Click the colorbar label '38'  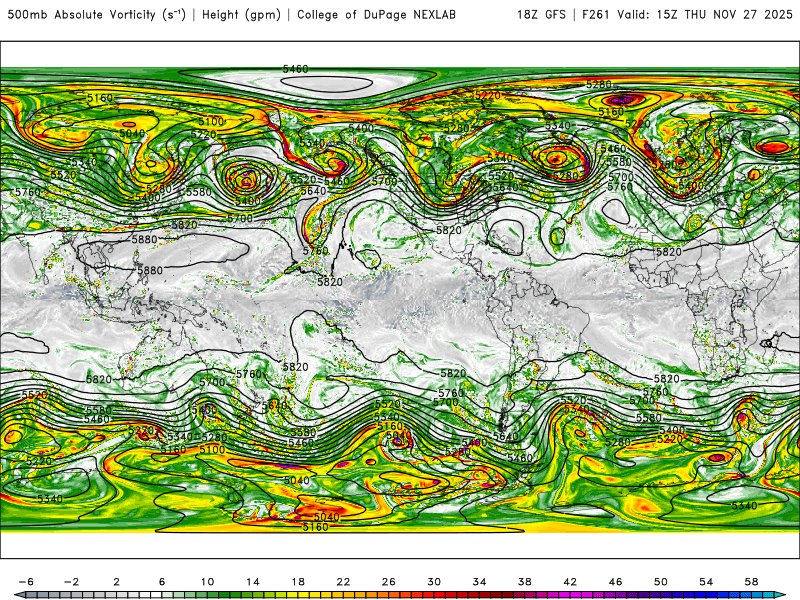524,582
